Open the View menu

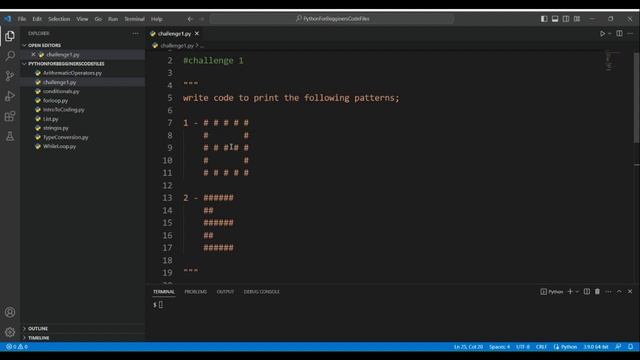(x=82, y=19)
